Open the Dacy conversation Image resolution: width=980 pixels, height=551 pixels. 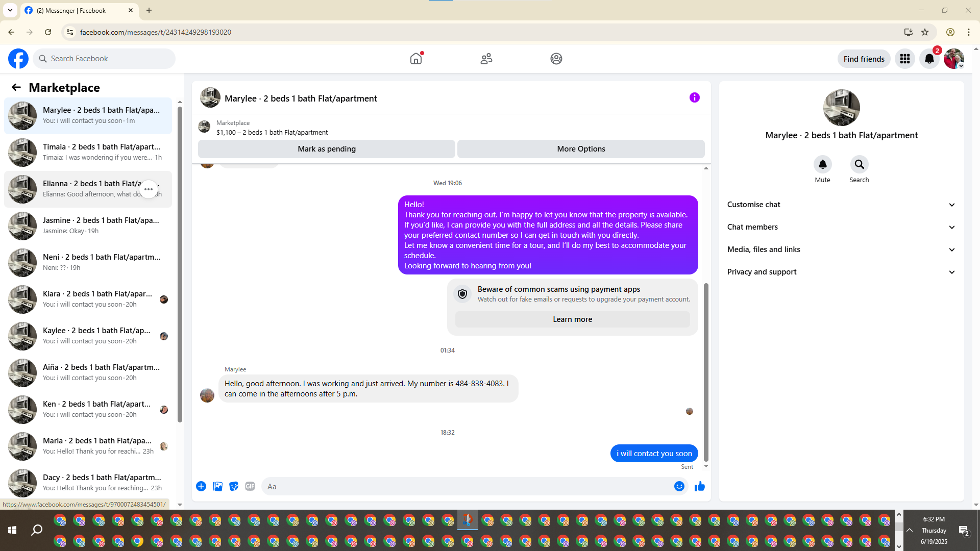(x=88, y=483)
